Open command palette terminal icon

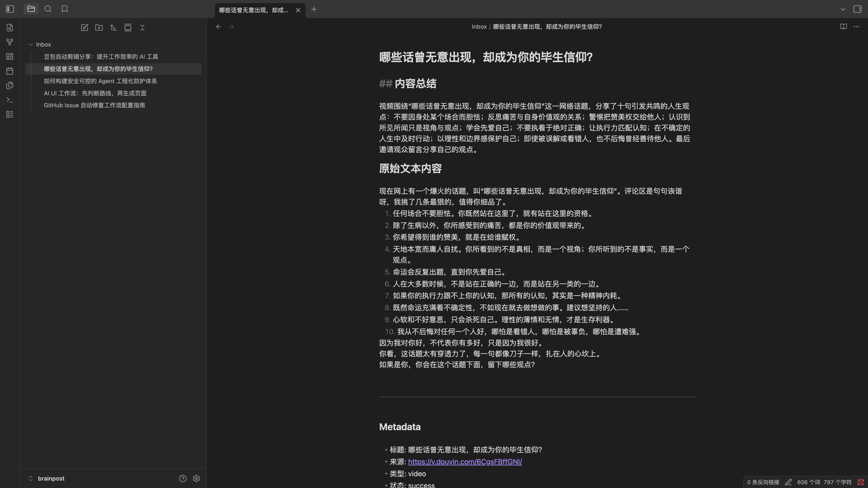[10, 100]
